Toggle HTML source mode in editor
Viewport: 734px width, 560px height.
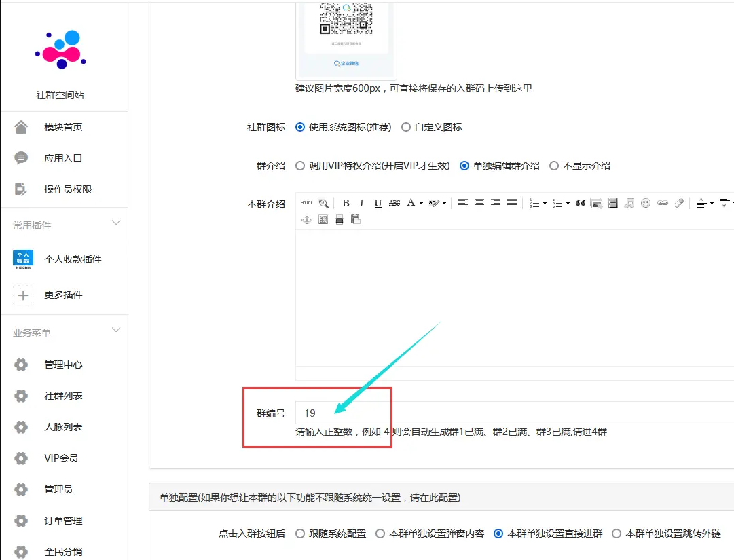click(307, 202)
